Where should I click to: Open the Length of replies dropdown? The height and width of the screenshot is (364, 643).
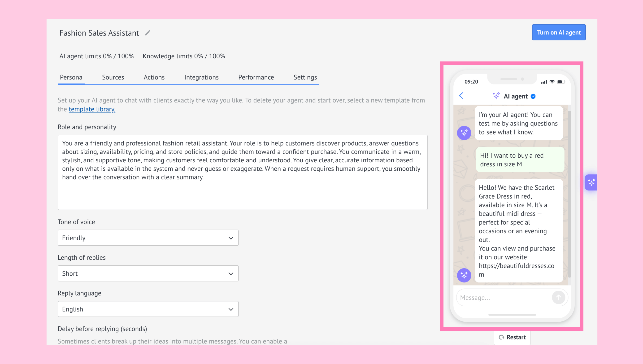click(148, 273)
